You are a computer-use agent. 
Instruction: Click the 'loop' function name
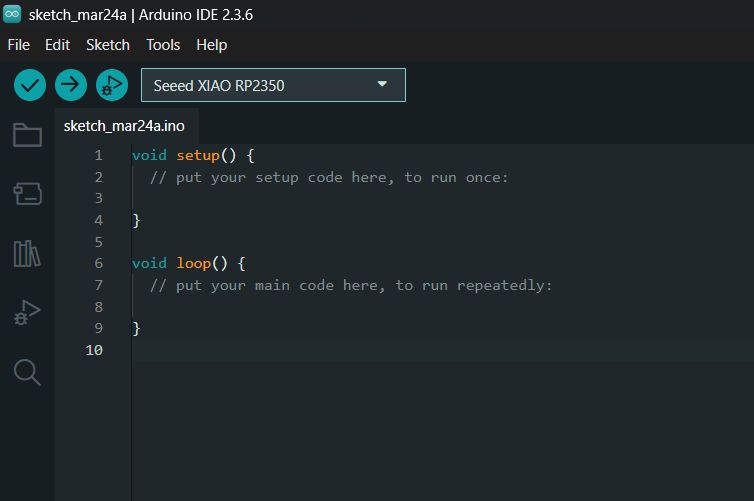(x=194, y=263)
